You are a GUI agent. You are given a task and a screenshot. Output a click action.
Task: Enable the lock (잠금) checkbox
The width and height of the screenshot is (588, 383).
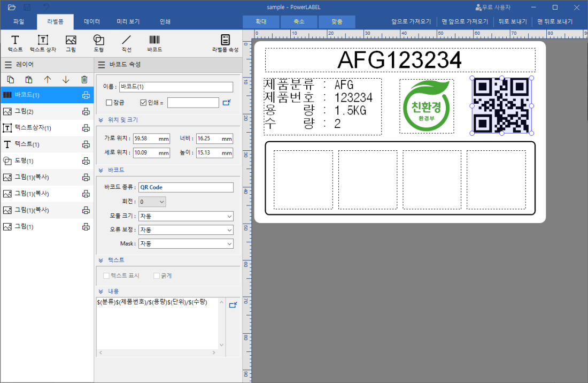(109, 103)
